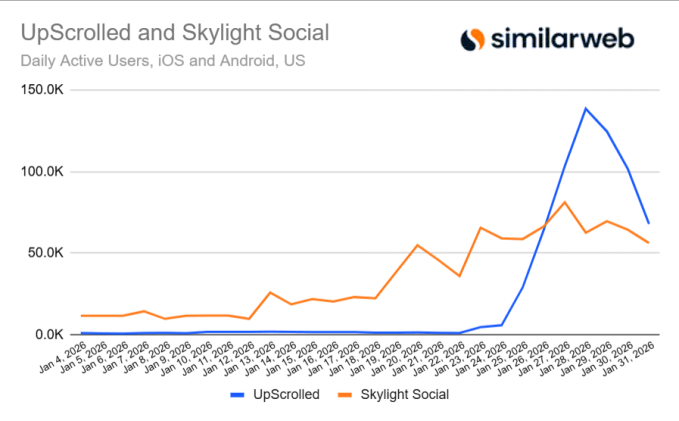The height and width of the screenshot is (421, 679).
Task: Toggle the UpScrolled legend label
Action: pos(287,394)
